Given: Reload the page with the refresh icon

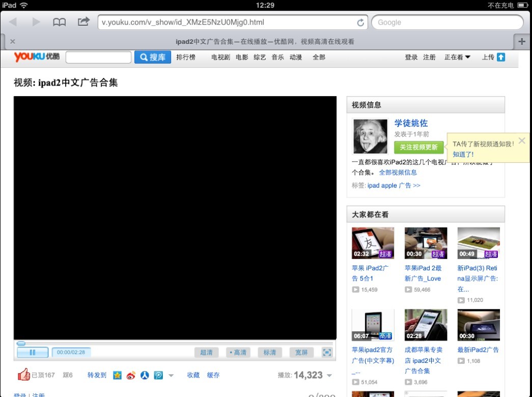Looking at the screenshot, I should (360, 22).
